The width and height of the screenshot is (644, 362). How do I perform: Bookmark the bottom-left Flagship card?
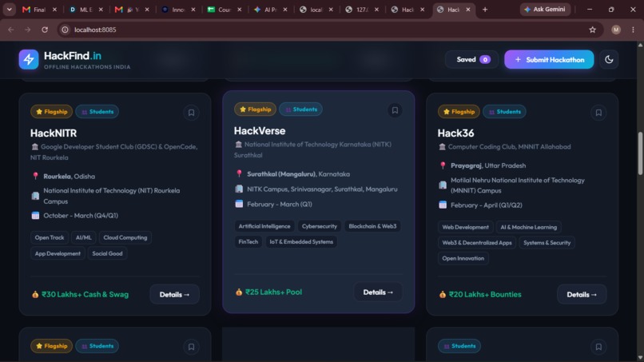click(x=192, y=347)
